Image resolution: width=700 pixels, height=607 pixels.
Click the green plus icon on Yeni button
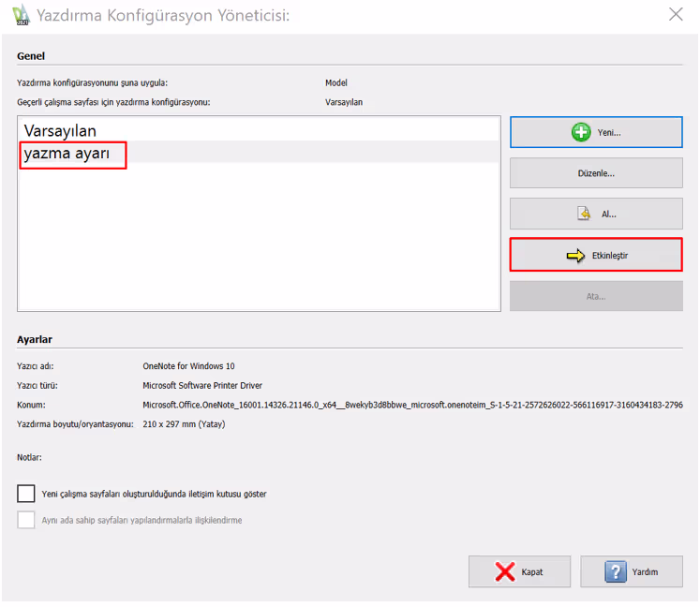click(581, 132)
